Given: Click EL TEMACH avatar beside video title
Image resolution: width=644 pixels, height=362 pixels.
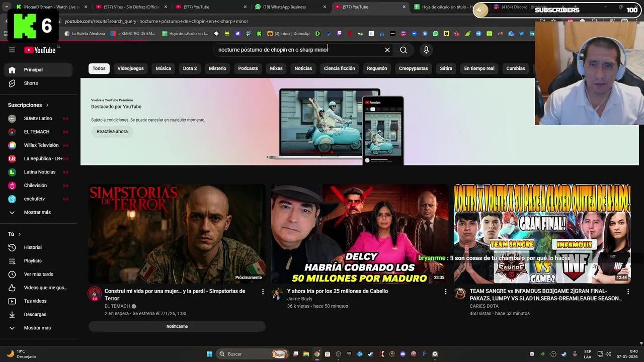Looking at the screenshot, I should [x=95, y=294].
